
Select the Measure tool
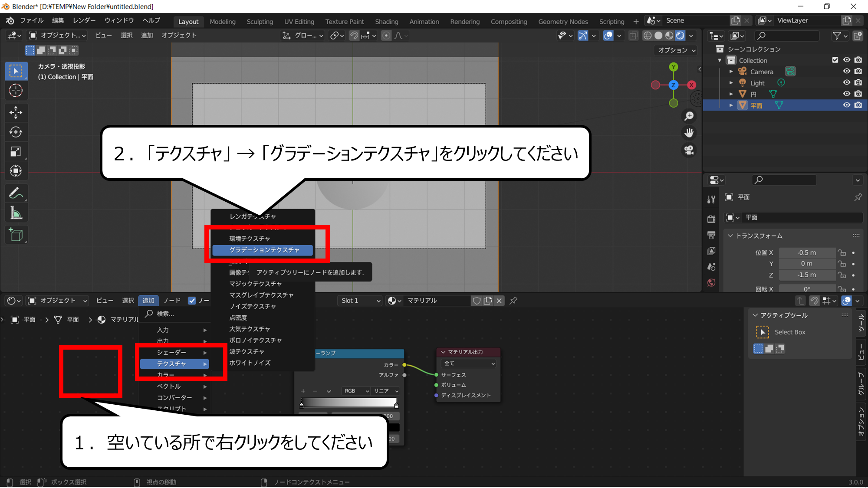pyautogui.click(x=16, y=213)
